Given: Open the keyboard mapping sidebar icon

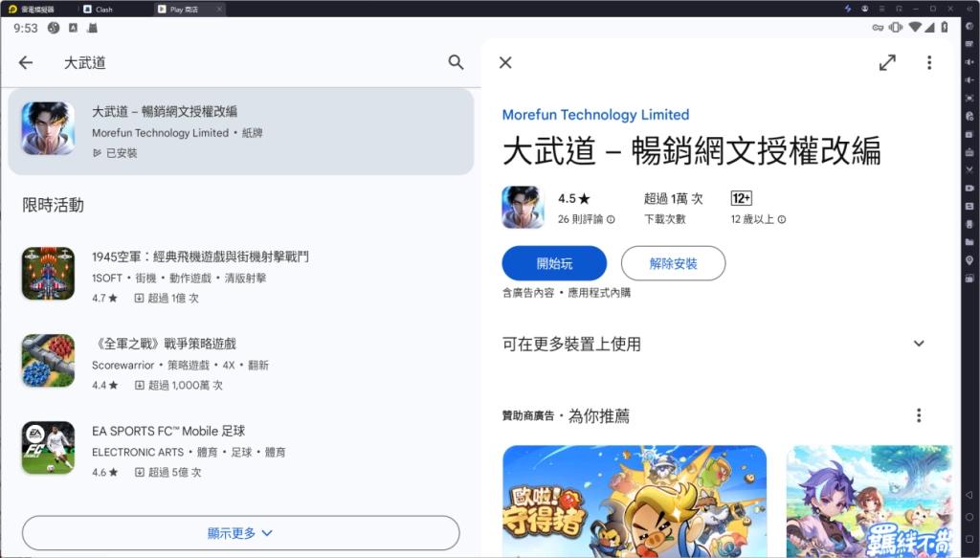Looking at the screenshot, I should click(x=969, y=44).
